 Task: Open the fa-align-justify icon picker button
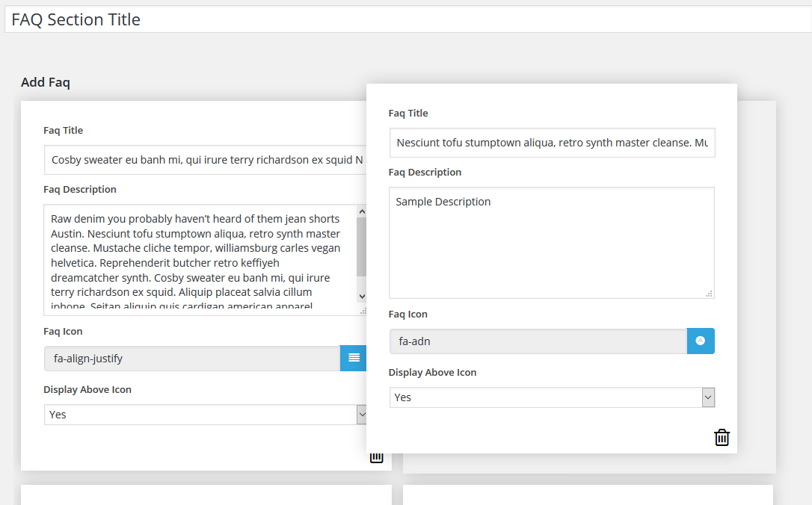point(353,358)
